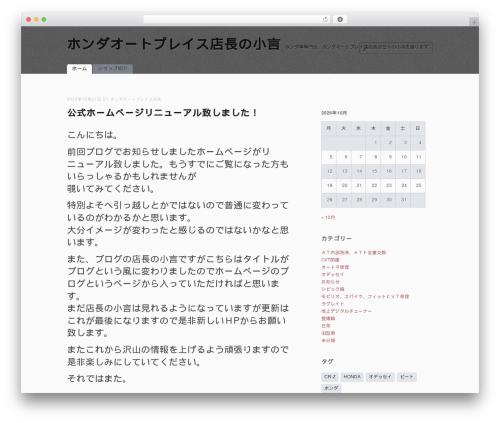Click calendar day 10
The width and height of the screenshot is (500, 423).
click(404, 157)
